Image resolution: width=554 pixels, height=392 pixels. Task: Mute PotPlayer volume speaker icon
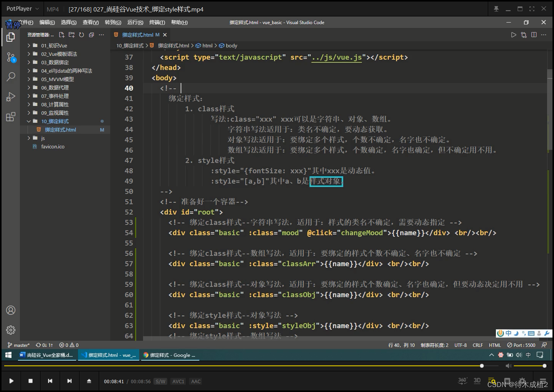click(x=508, y=366)
